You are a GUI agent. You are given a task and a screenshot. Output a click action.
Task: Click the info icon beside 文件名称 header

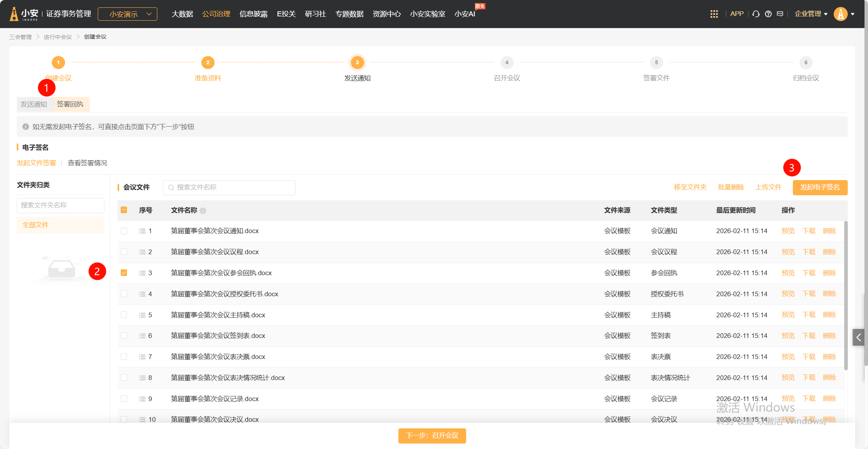(x=203, y=211)
